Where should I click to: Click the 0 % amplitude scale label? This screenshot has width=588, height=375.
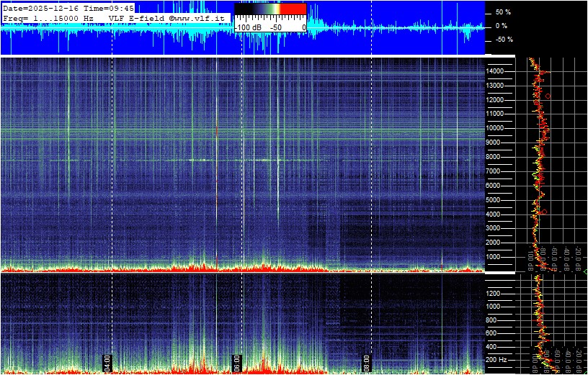pyautogui.click(x=502, y=26)
